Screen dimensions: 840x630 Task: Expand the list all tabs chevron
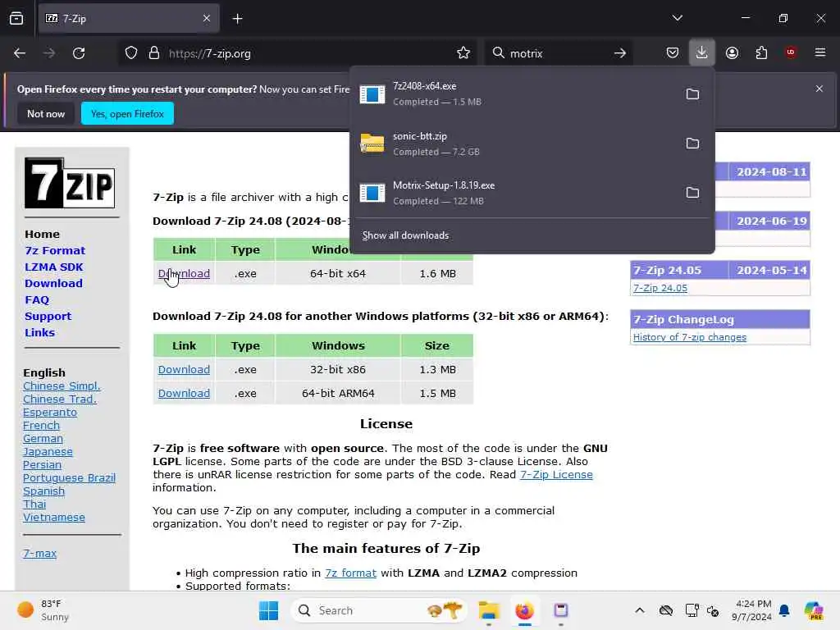pos(677,18)
